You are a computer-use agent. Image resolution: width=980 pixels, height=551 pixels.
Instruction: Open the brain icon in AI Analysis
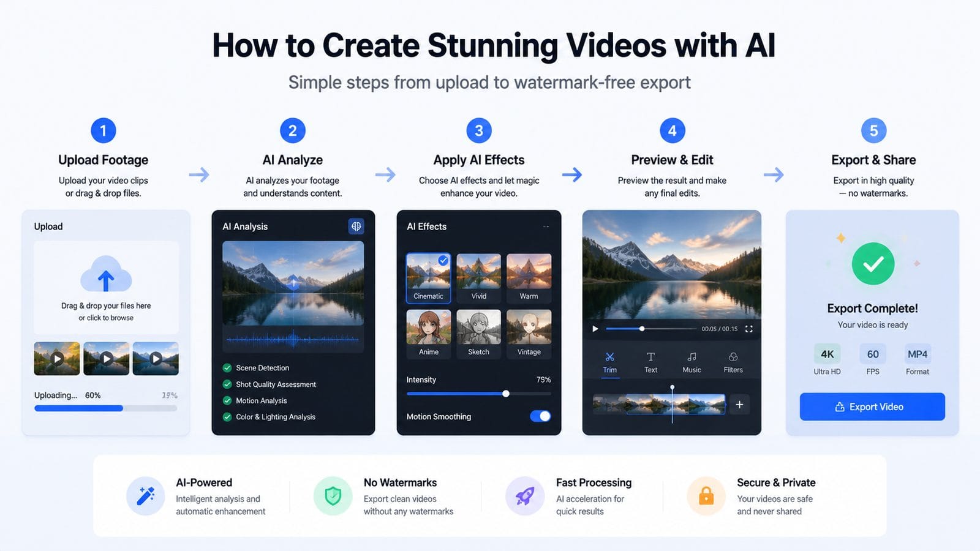point(356,227)
